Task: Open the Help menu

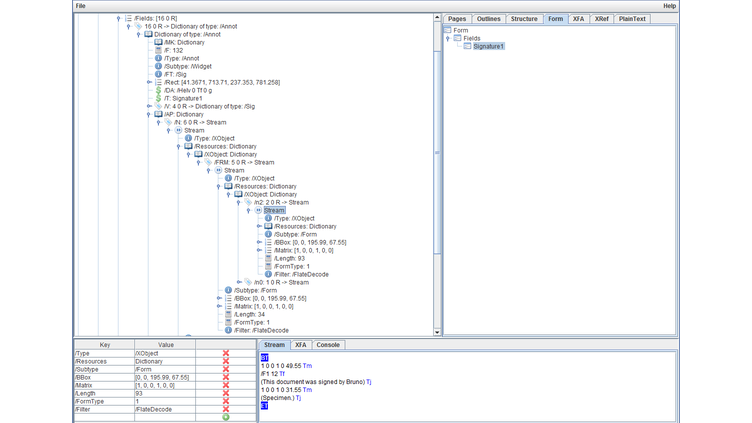Action: (669, 6)
